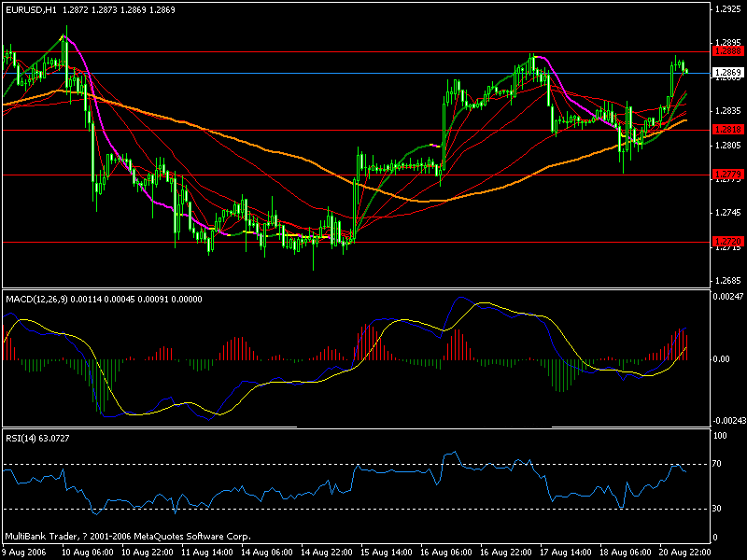This screenshot has width=747, height=560.
Task: Click the 20 Aug 22:00 time axis label
Action: point(685,553)
